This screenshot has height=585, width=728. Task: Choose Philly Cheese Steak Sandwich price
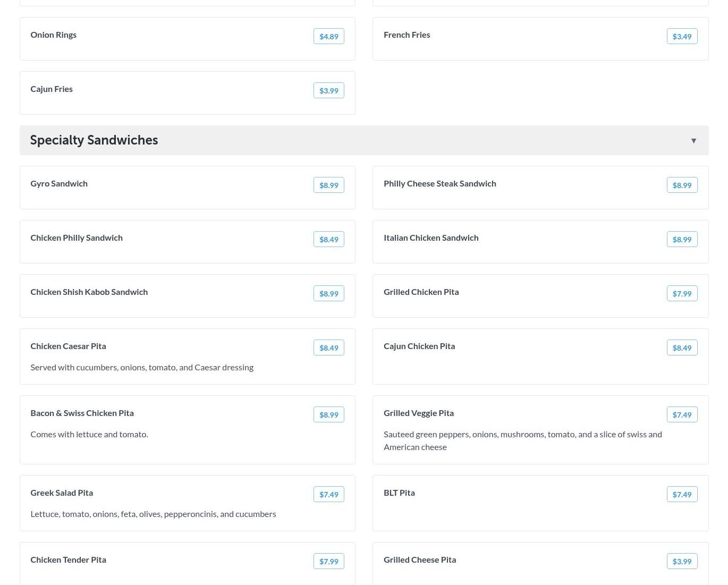[682, 185]
